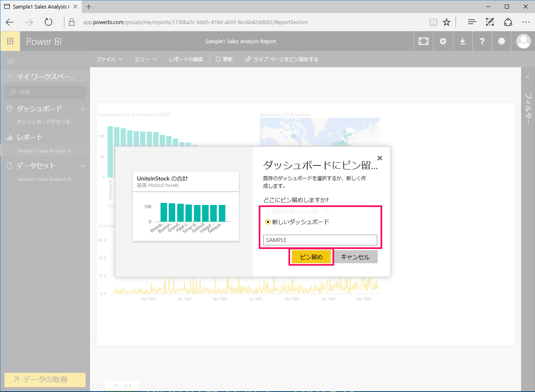Click the feedback smiley icon
535x392 pixels.
click(502, 41)
